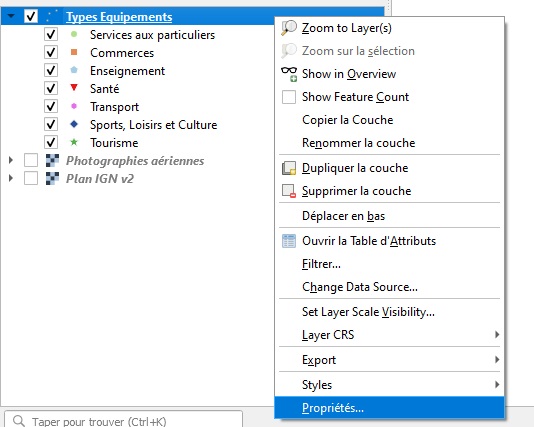The width and height of the screenshot is (534, 427).
Task: Open the Export menu item
Action: 389,360
